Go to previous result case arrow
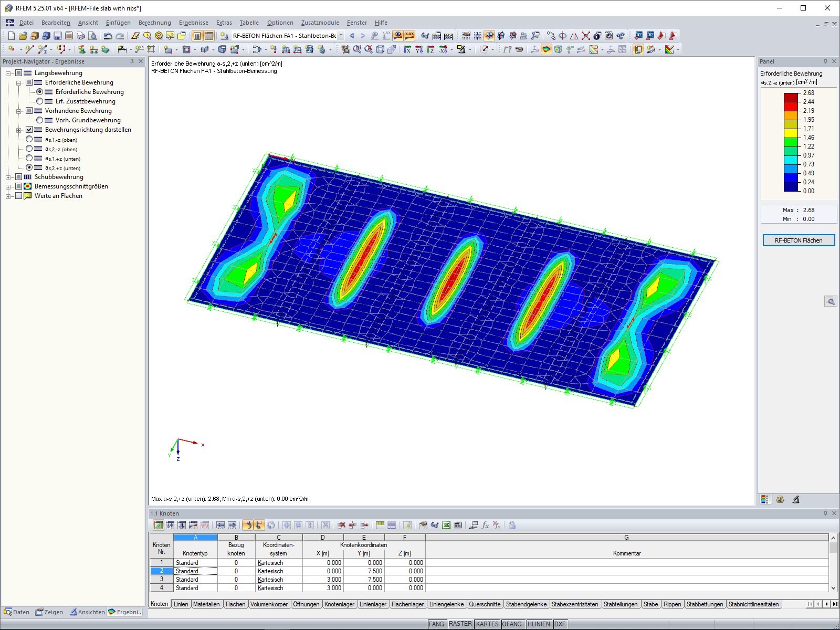 (352, 36)
